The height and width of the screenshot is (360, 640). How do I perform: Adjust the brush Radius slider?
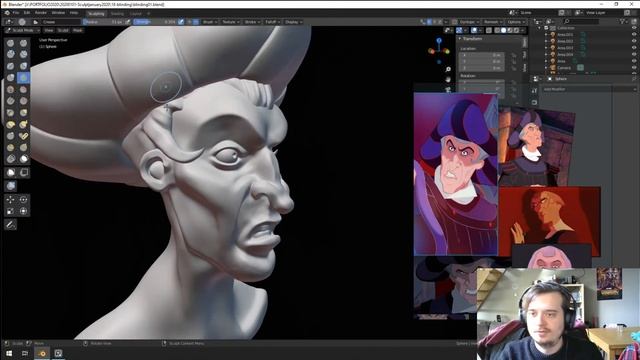[102, 22]
